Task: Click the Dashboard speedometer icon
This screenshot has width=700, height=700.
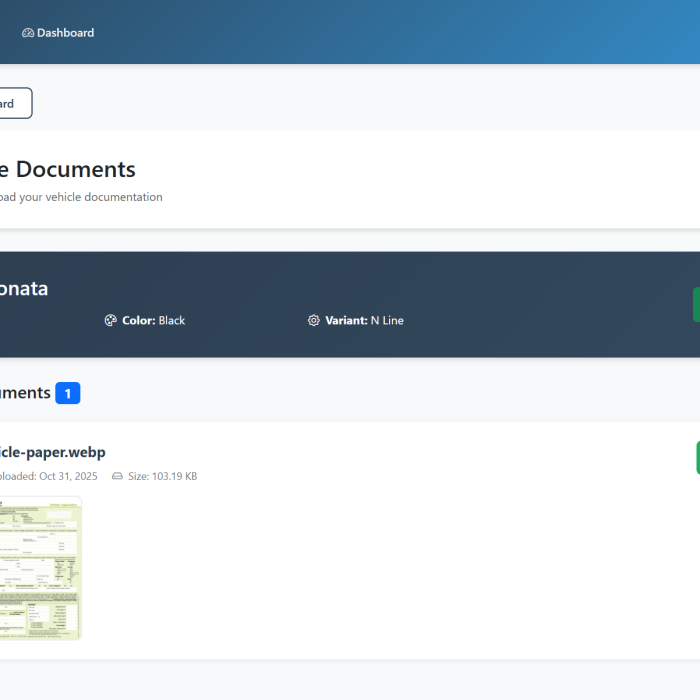Action: coord(28,33)
